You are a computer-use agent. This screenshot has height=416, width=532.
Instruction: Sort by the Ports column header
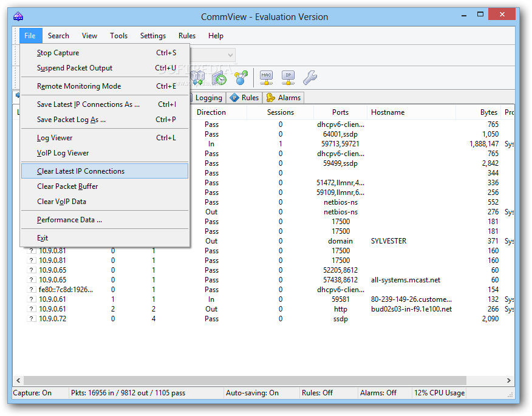point(340,112)
